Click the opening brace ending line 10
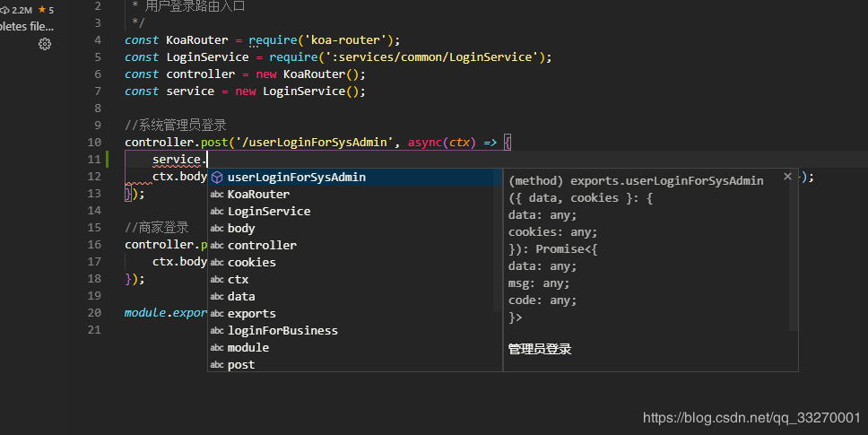This screenshot has width=868, height=435. coord(508,143)
